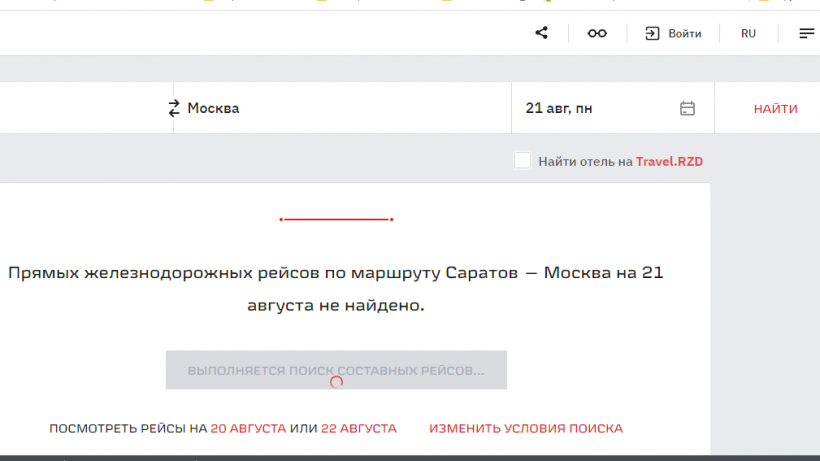Open accessibility glasses icon mode
The height and width of the screenshot is (461, 820).
597,33
